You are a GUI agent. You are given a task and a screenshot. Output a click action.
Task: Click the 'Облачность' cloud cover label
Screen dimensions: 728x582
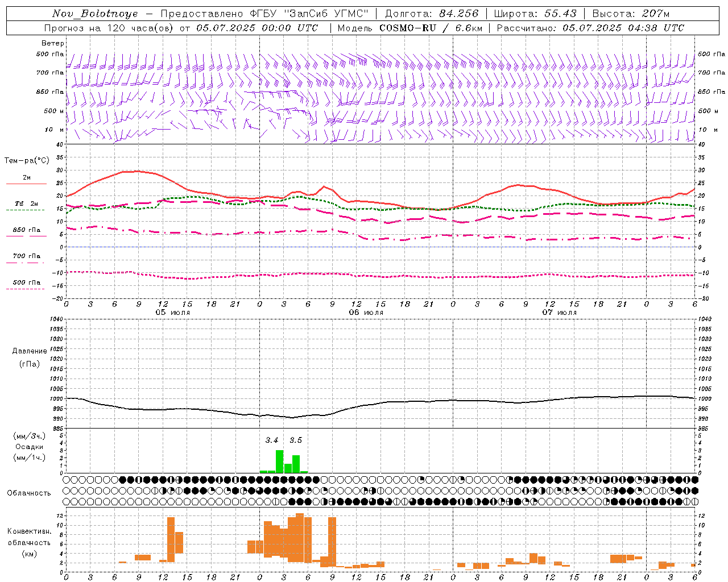tap(29, 493)
